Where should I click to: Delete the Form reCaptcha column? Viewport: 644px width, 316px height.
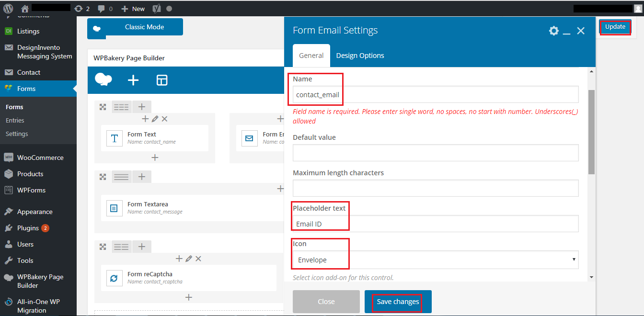(x=198, y=259)
